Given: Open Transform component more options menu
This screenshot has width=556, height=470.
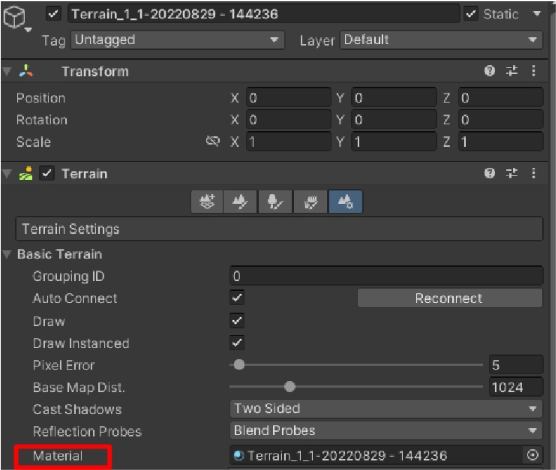Looking at the screenshot, I should coord(533,71).
